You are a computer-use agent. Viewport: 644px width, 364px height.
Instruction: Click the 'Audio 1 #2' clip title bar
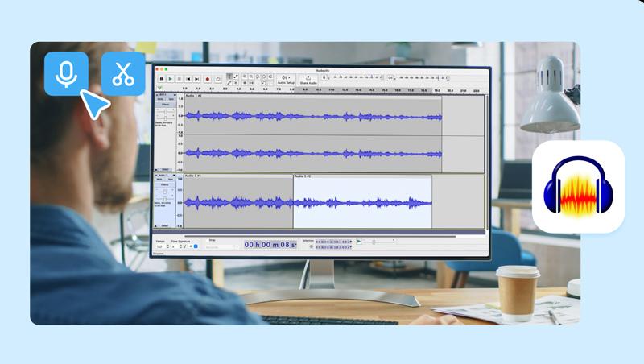coord(363,176)
